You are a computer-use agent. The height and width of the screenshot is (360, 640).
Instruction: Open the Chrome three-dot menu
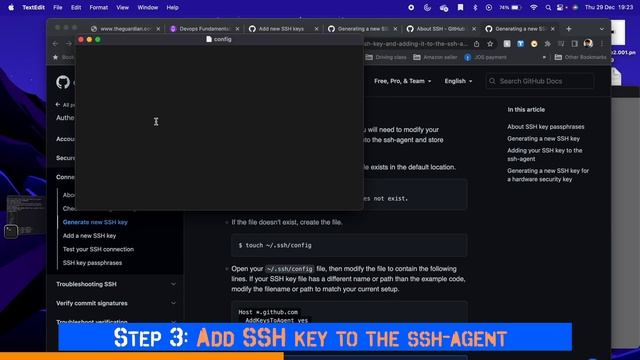pos(602,44)
